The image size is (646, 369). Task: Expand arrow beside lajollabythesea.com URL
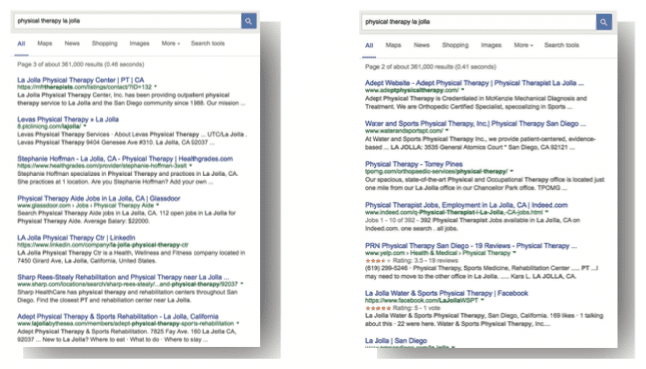[x=237, y=324]
